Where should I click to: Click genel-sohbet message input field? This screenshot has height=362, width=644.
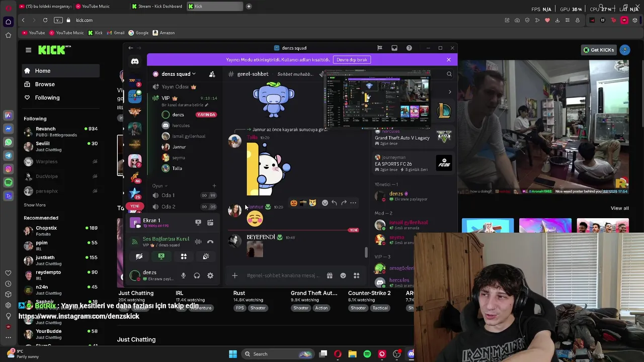(284, 276)
